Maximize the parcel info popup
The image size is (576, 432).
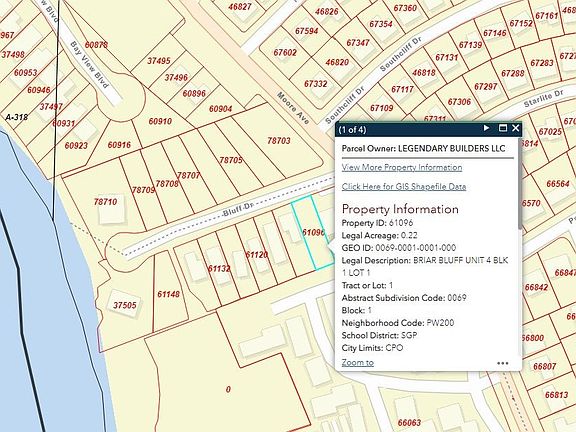503,128
